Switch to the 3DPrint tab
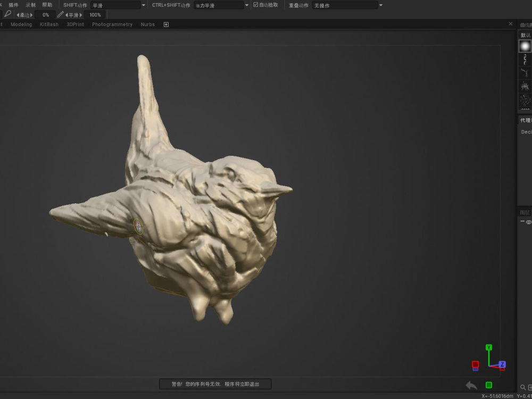Image resolution: width=532 pixels, height=399 pixels. pyautogui.click(x=75, y=24)
